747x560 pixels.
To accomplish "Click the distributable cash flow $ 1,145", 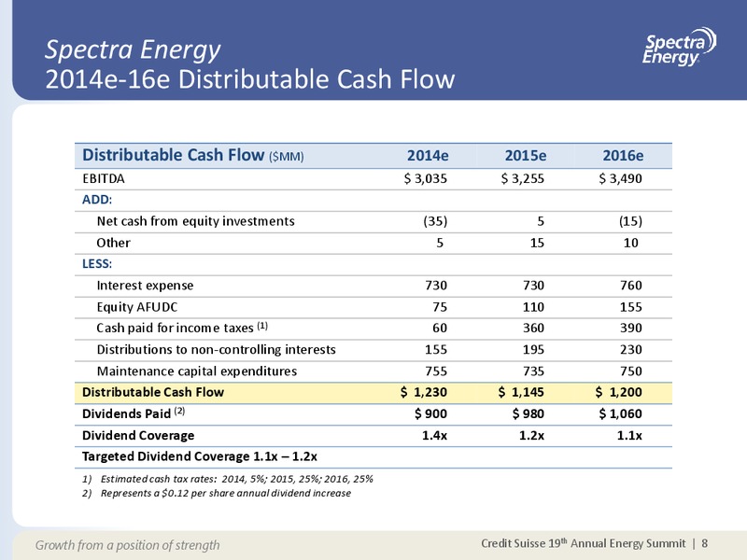I will [x=522, y=392].
